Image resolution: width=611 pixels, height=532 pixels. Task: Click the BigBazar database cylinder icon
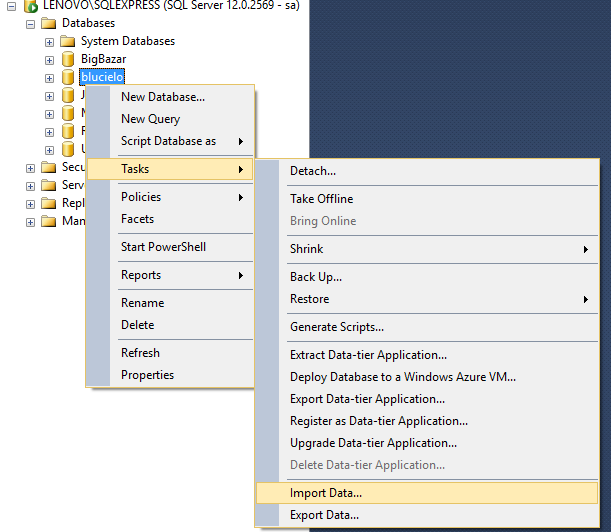tap(68, 59)
